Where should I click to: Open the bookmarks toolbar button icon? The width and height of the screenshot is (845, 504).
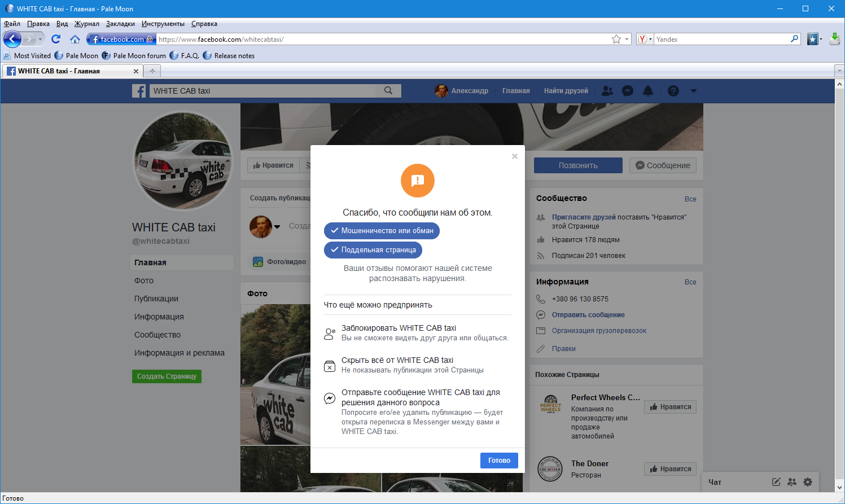click(x=812, y=39)
